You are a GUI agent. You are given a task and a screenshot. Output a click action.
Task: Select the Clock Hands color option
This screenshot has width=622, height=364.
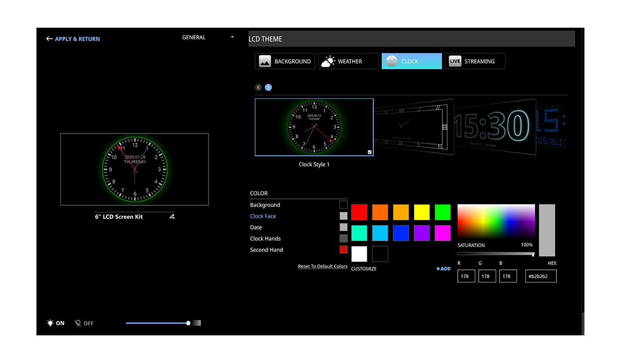point(265,239)
